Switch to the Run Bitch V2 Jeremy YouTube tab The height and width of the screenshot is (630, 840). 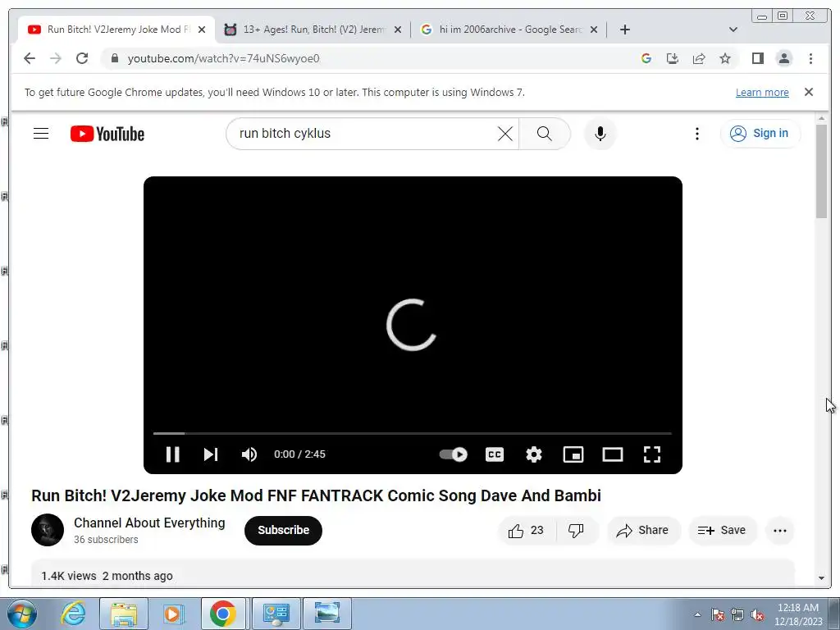tap(115, 30)
